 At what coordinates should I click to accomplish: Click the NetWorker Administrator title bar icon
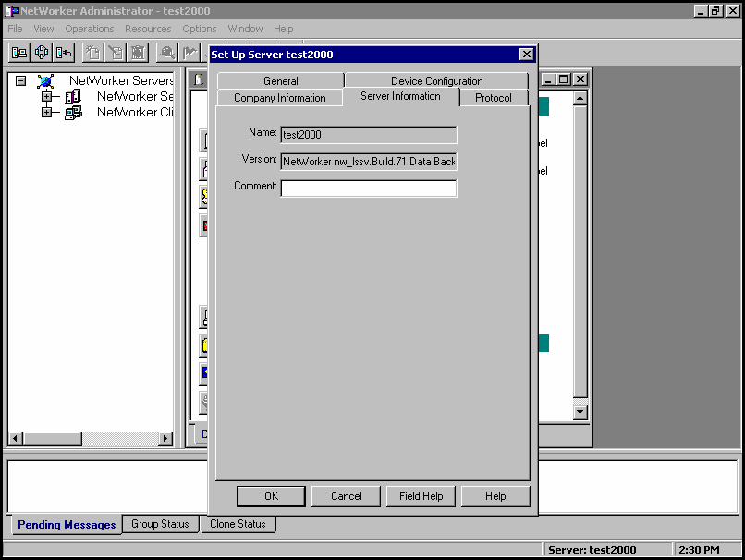[12, 11]
